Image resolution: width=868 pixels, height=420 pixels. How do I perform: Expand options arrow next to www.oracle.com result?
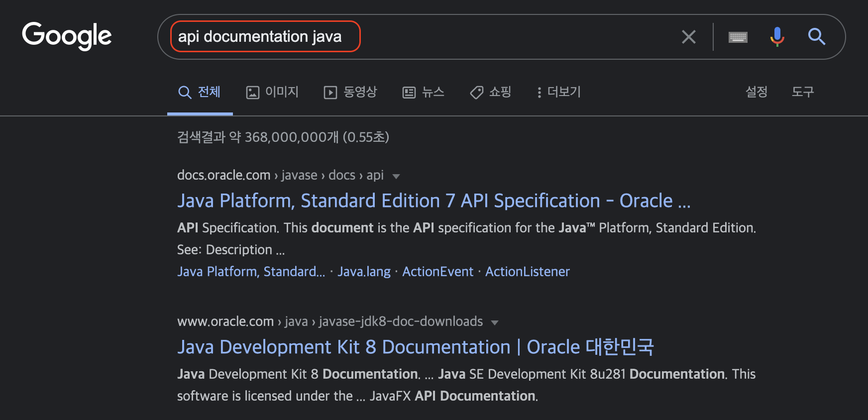point(495,322)
